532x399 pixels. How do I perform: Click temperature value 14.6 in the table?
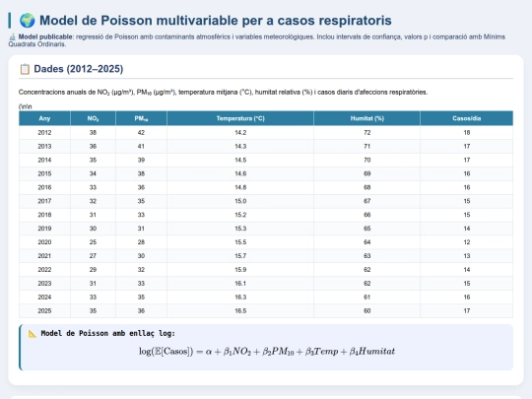(x=240, y=173)
